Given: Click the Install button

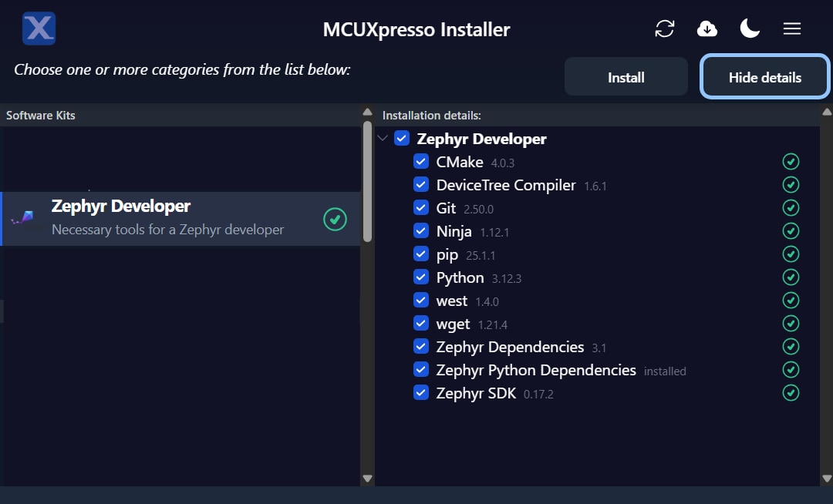Looking at the screenshot, I should [x=626, y=77].
